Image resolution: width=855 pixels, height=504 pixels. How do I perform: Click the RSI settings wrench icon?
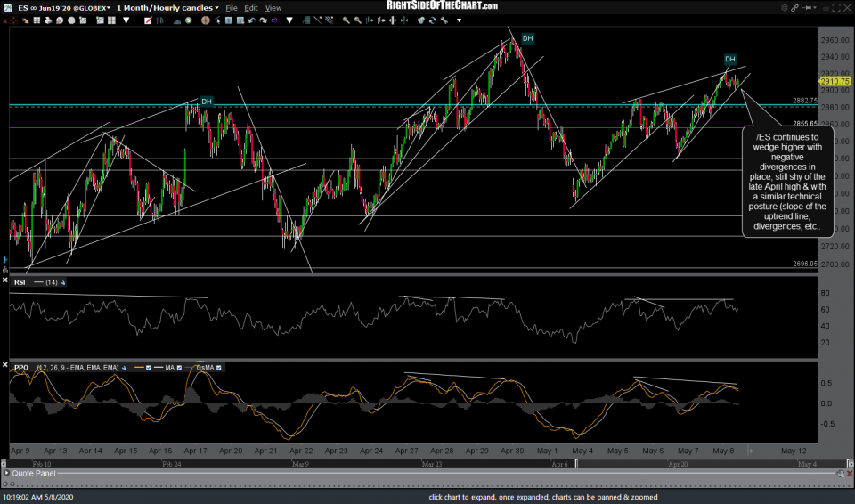pos(62,282)
